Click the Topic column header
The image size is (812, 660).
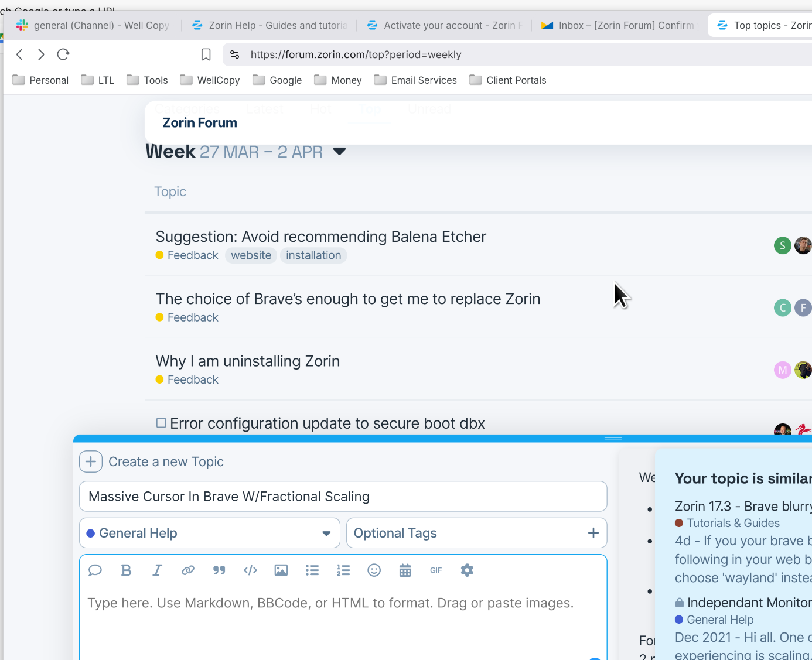(170, 191)
